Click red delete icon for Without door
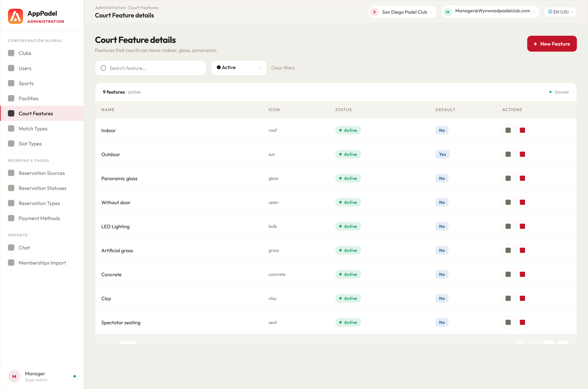 point(522,202)
